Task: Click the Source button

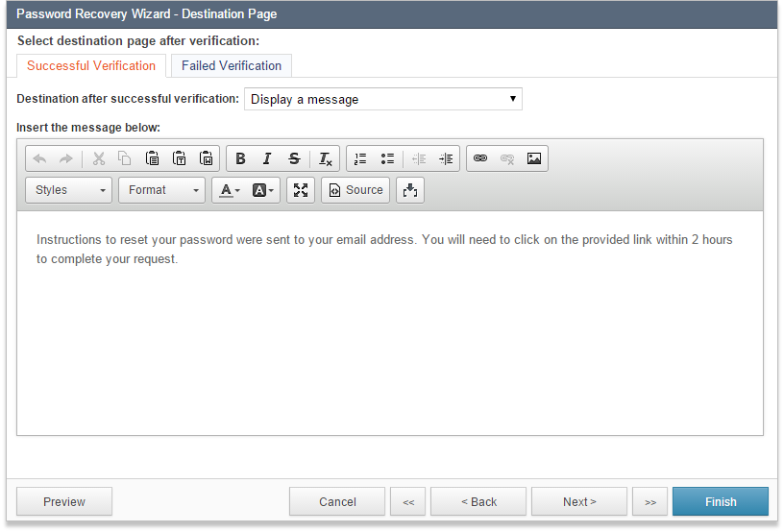Action: [x=355, y=190]
